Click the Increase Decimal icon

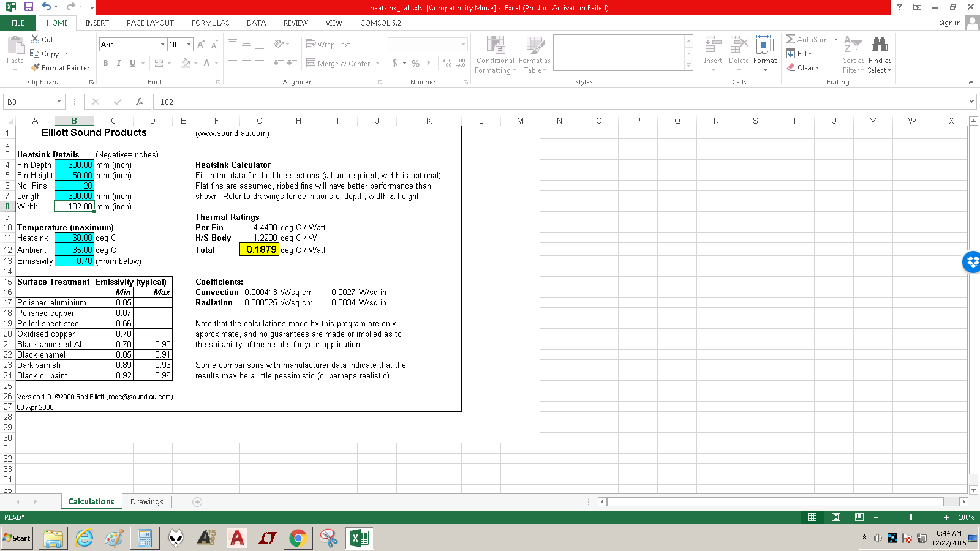click(447, 63)
